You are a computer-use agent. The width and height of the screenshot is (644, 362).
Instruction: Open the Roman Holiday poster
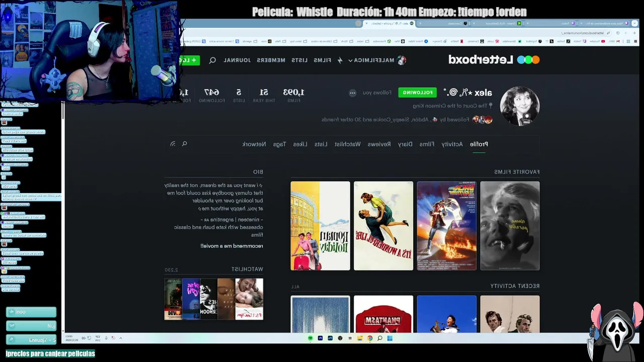[x=320, y=226]
